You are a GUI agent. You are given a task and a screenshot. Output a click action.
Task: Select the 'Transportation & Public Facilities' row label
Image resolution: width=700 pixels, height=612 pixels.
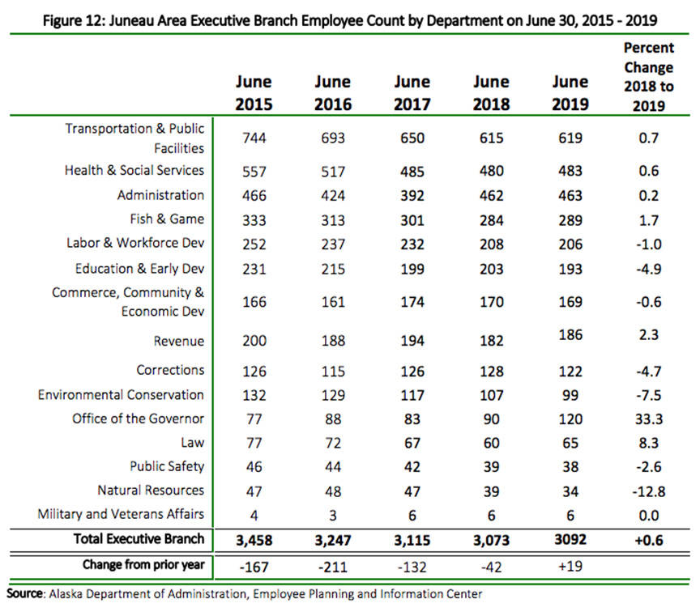coord(134,138)
